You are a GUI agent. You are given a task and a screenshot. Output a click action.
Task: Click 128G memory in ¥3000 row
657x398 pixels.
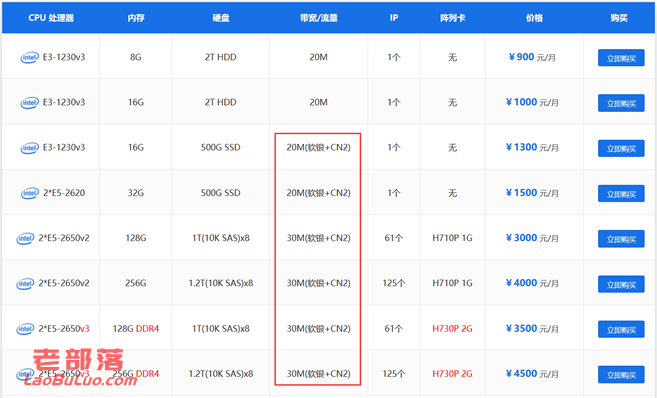[136, 238]
